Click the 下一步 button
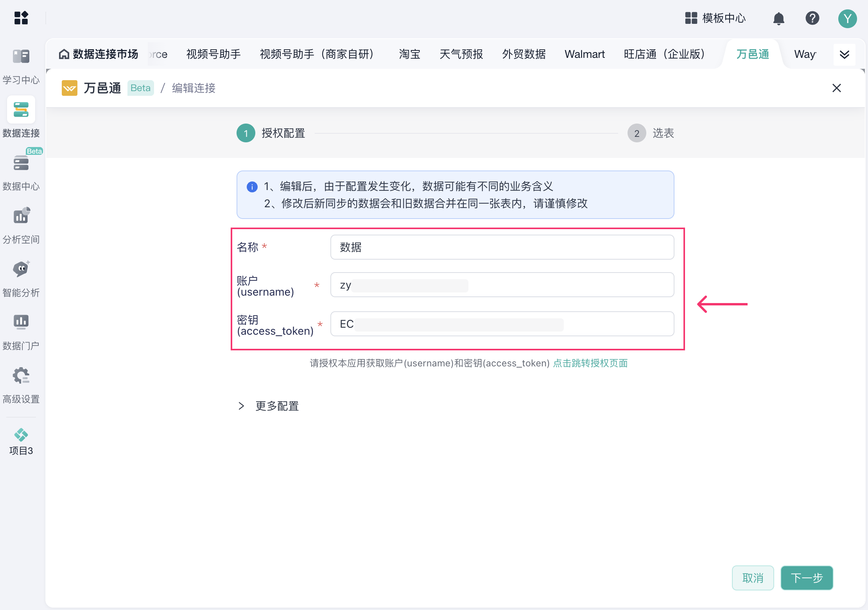868x610 pixels. 807,578
